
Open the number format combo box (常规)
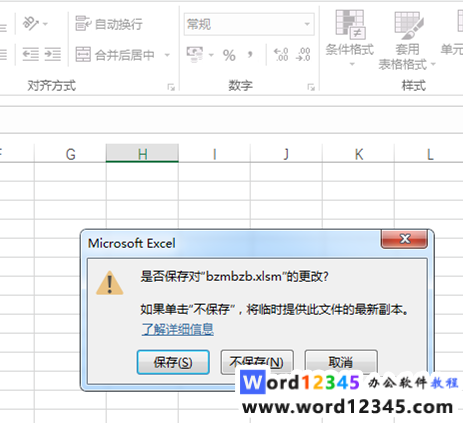coord(249,24)
